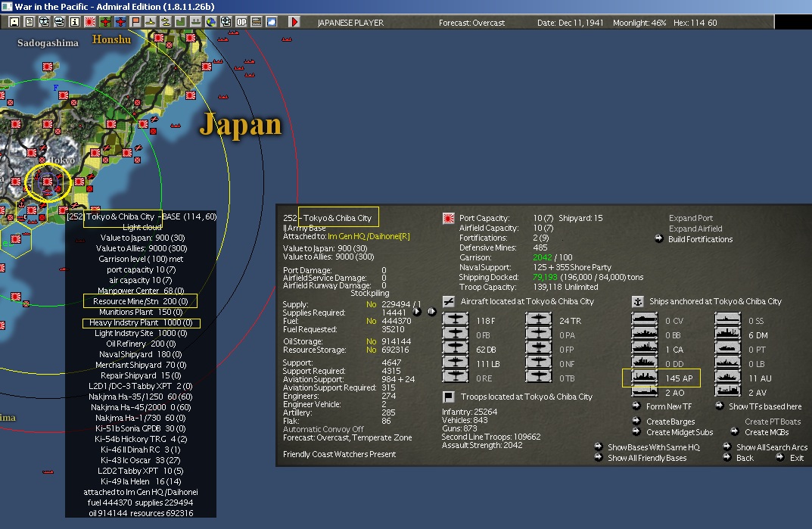Click Exit in base panel
Image resolution: width=812 pixels, height=529 pixels.
tap(796, 458)
